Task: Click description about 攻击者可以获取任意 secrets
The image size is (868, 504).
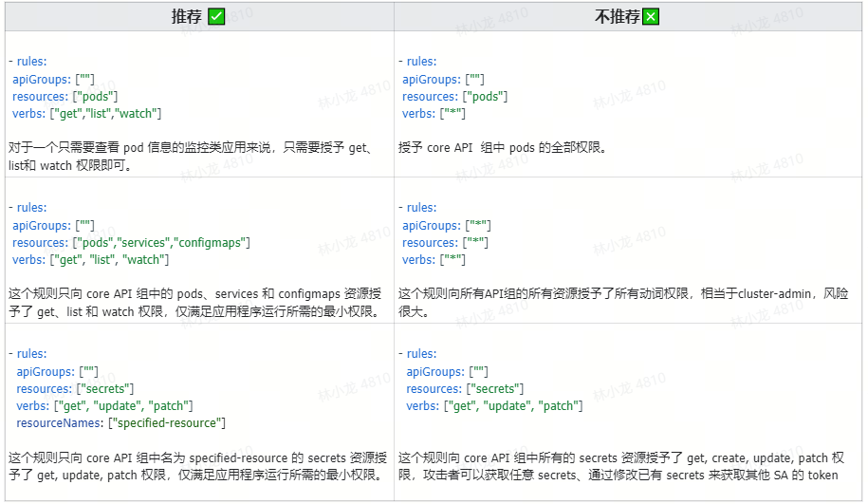Action: pos(620,466)
